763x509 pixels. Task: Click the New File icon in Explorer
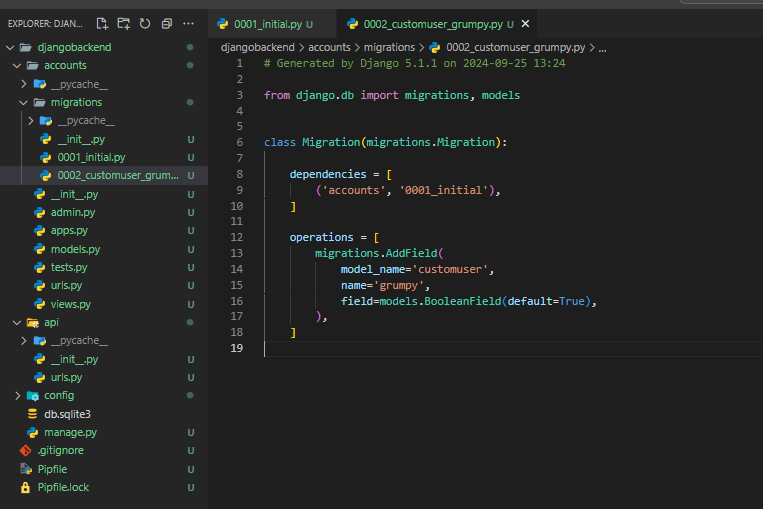click(102, 23)
